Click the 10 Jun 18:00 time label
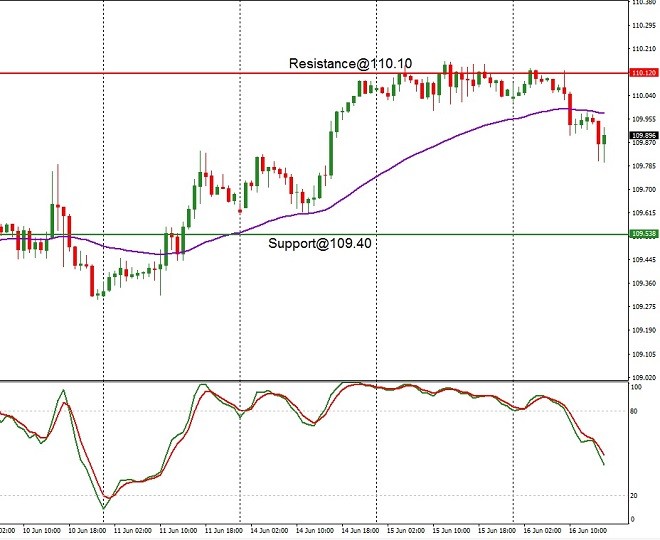Screen dimensions: 660x540 click(87, 530)
